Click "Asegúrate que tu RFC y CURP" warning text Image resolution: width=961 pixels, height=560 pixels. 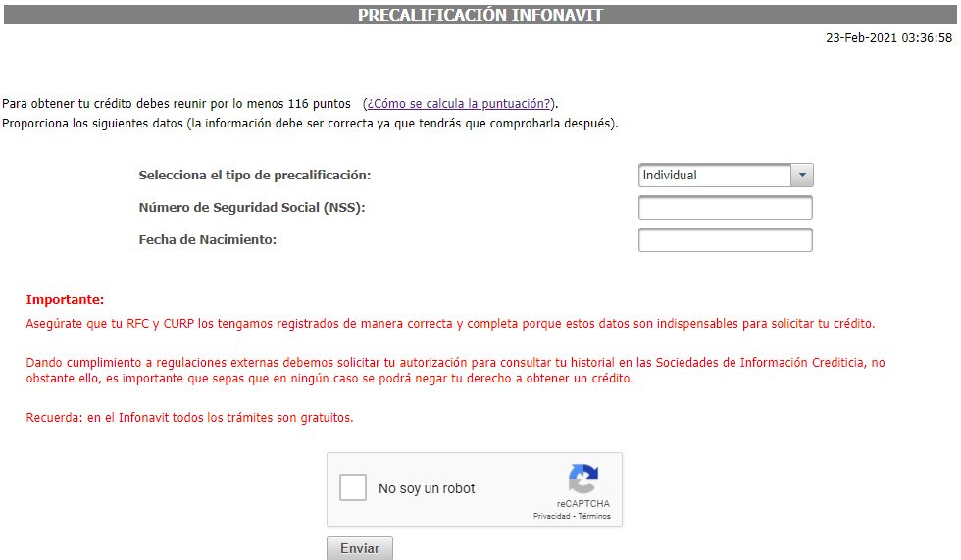450,324
